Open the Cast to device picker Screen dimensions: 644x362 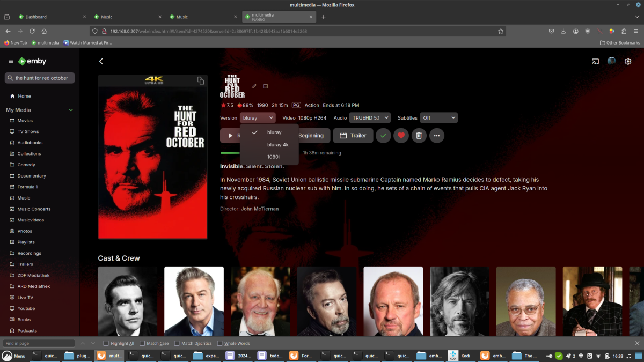point(595,61)
